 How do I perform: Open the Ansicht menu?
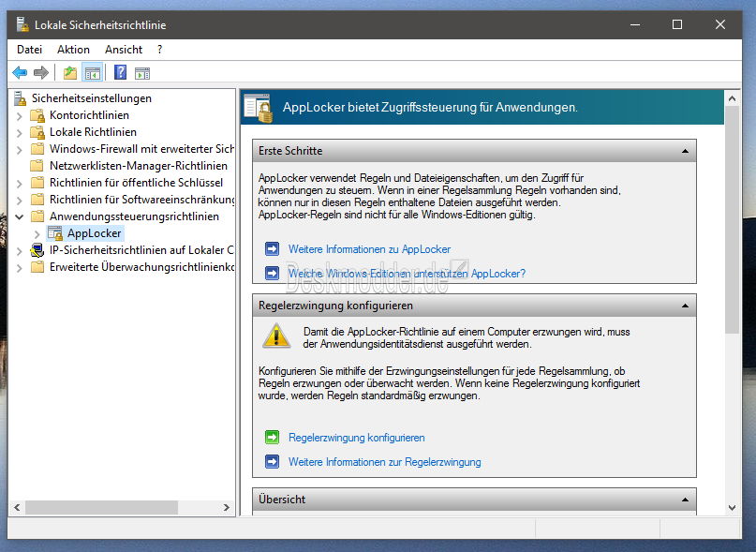(124, 50)
